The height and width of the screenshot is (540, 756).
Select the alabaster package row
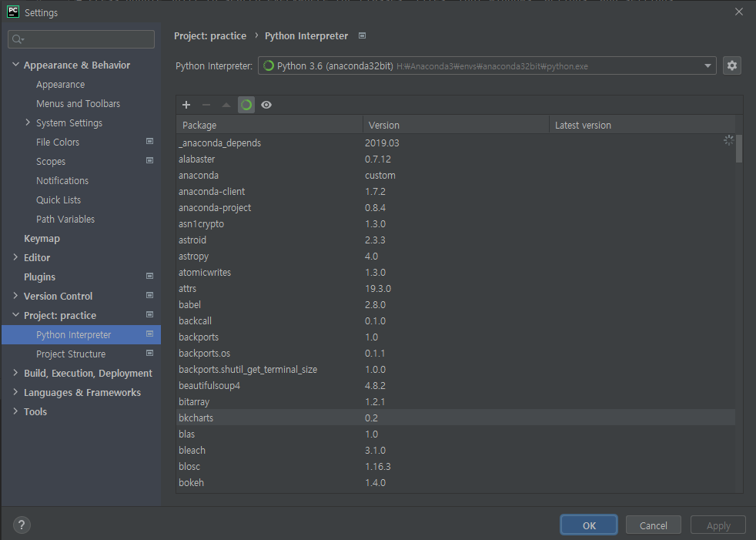pos(456,159)
